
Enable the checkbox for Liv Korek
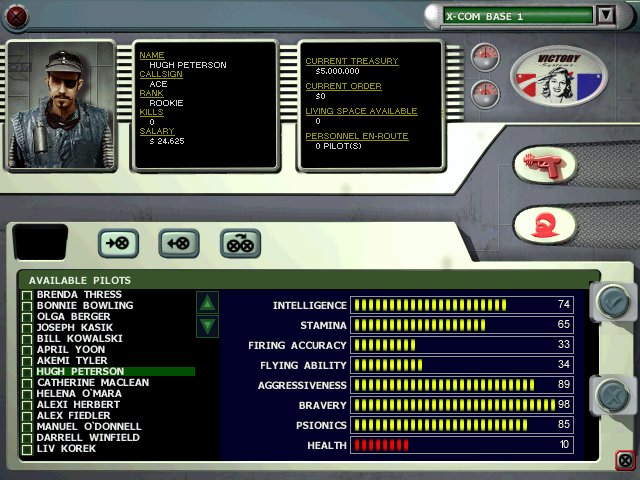(x=27, y=450)
